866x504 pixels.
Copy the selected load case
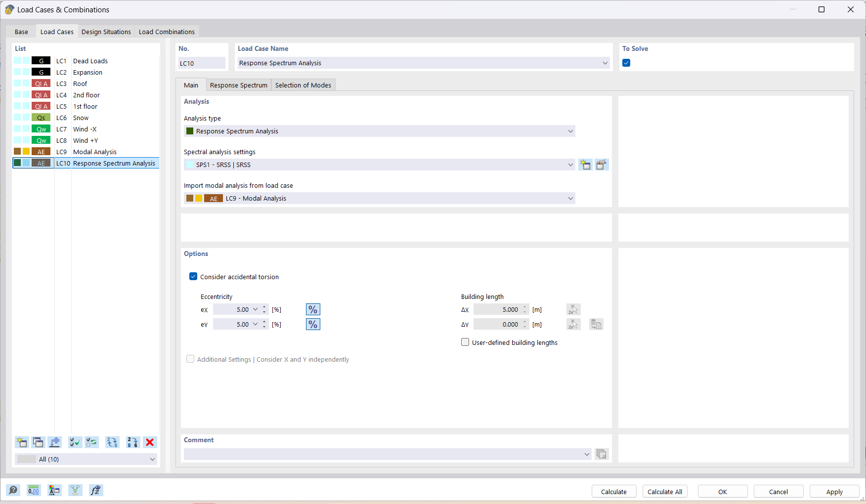point(38,442)
